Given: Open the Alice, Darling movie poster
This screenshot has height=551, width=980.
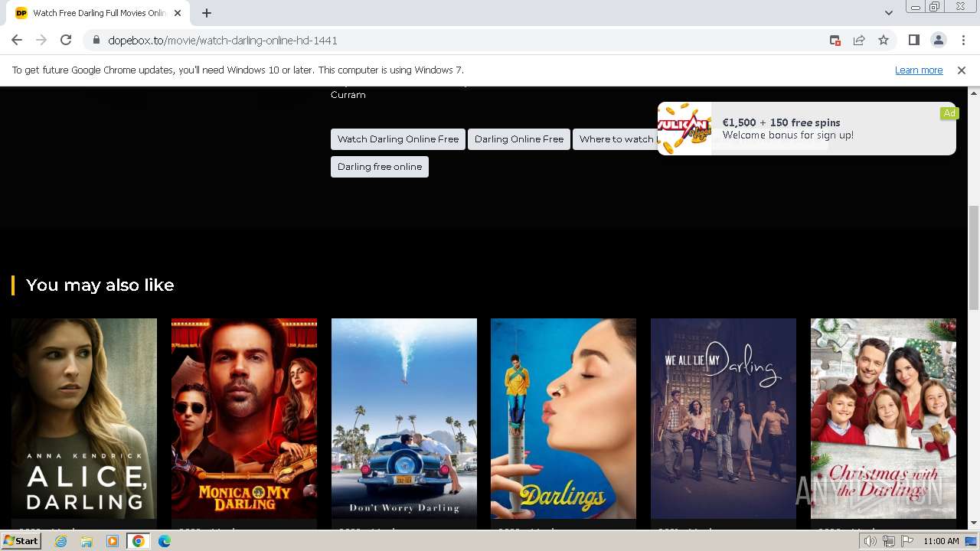Looking at the screenshot, I should tap(84, 419).
